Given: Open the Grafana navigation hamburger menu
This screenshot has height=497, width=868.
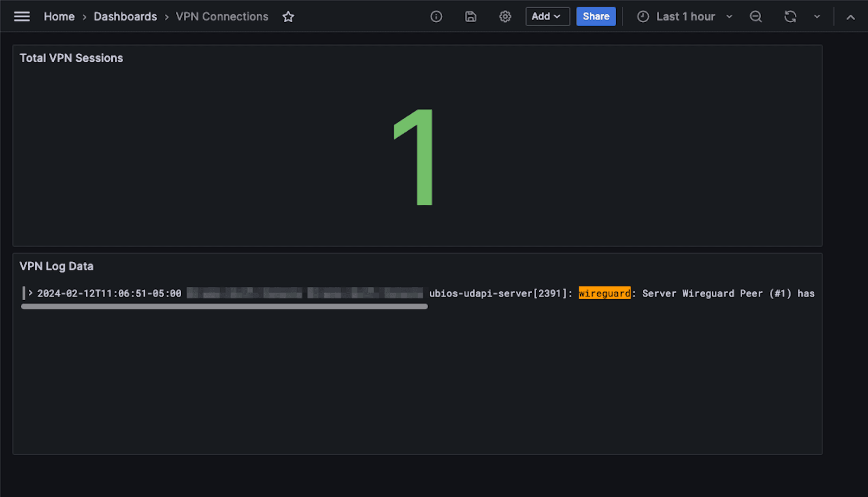Looking at the screenshot, I should [22, 16].
